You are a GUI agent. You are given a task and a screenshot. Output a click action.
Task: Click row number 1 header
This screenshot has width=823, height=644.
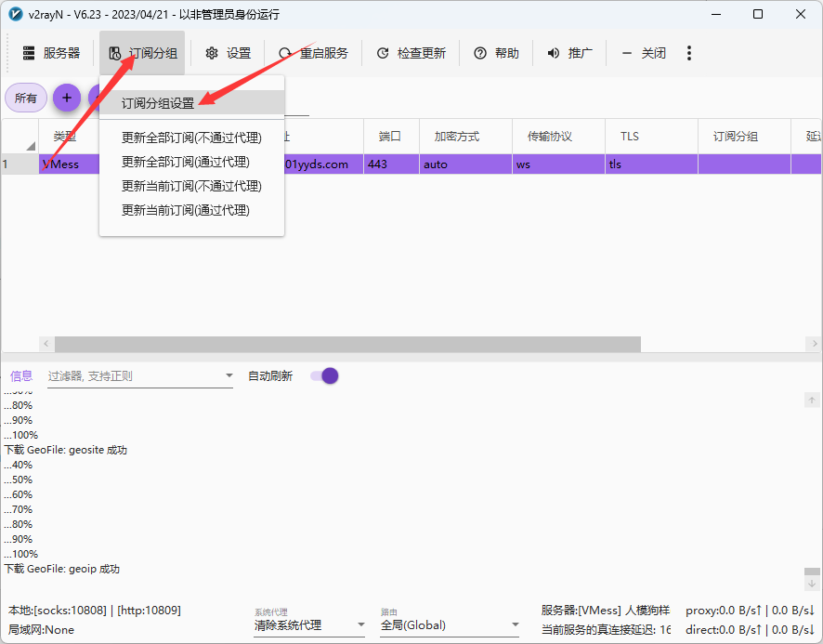click(x=20, y=164)
